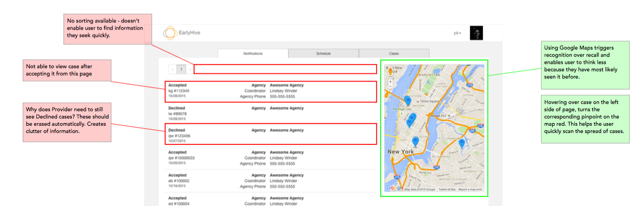Switch to the Notifications tab
This screenshot has width=644, height=206.
click(253, 53)
